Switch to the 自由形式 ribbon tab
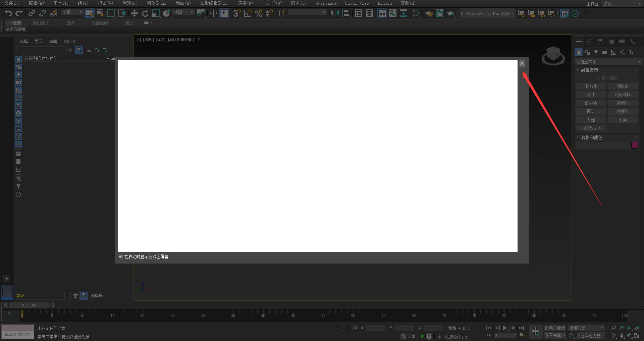644x341 pixels. pos(41,23)
